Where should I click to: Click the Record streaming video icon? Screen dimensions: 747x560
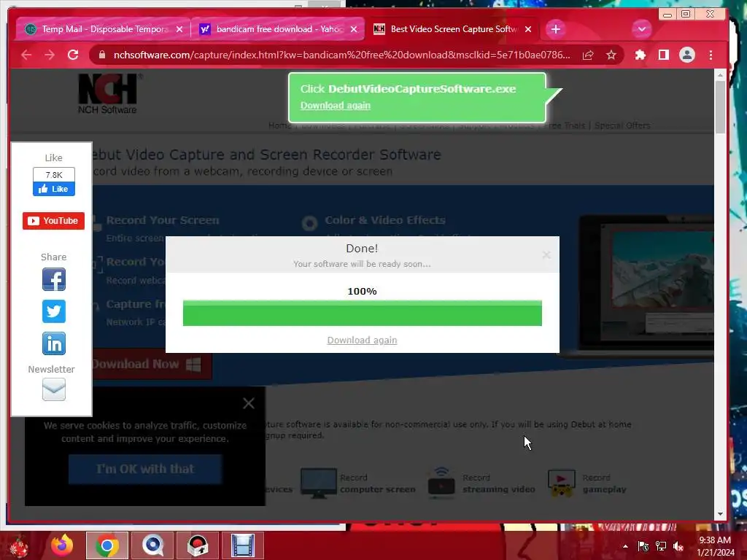[441, 483]
